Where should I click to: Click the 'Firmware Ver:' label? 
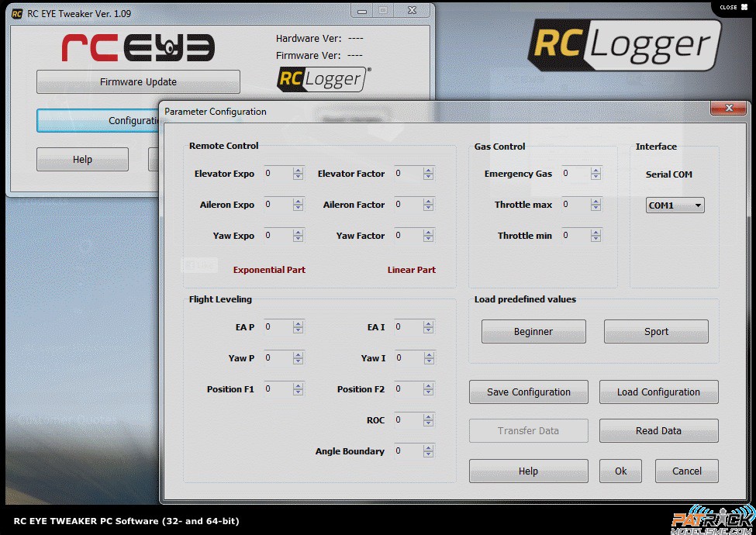tap(308, 55)
